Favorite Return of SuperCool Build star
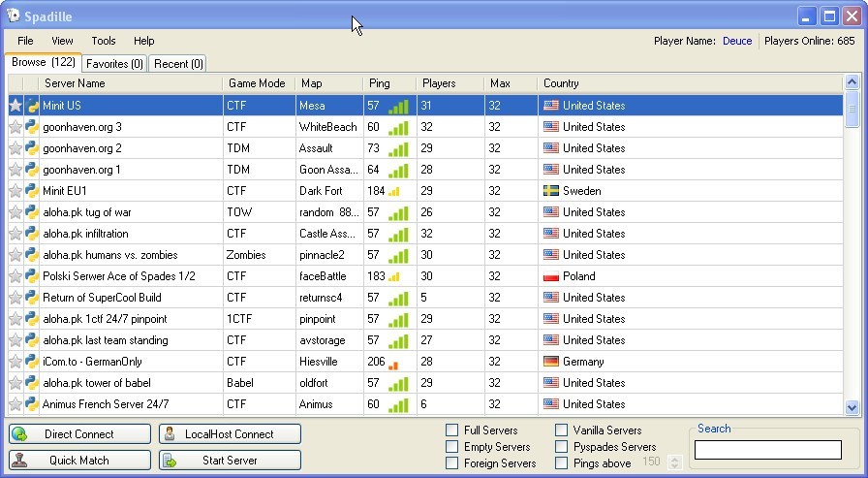The width and height of the screenshot is (868, 478). coord(15,298)
